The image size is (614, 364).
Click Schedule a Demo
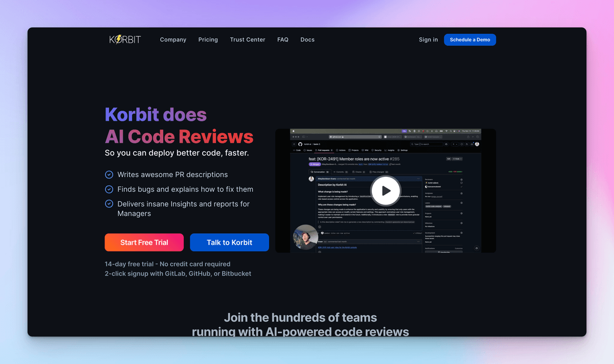click(470, 39)
